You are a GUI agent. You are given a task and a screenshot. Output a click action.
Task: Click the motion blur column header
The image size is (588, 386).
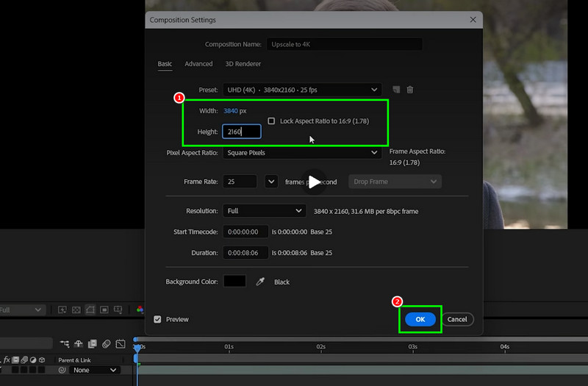[x=24, y=360]
